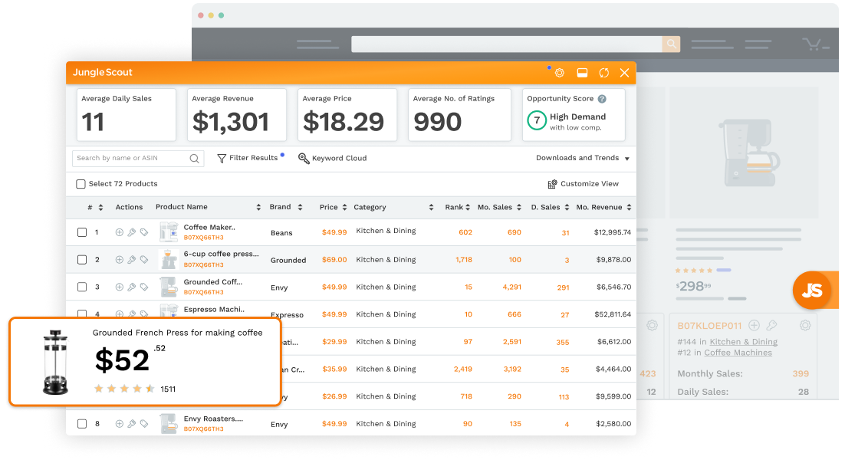This screenshot has height=460, width=868.
Task: Click the Opportunity Score help icon
Action: pyautogui.click(x=602, y=99)
